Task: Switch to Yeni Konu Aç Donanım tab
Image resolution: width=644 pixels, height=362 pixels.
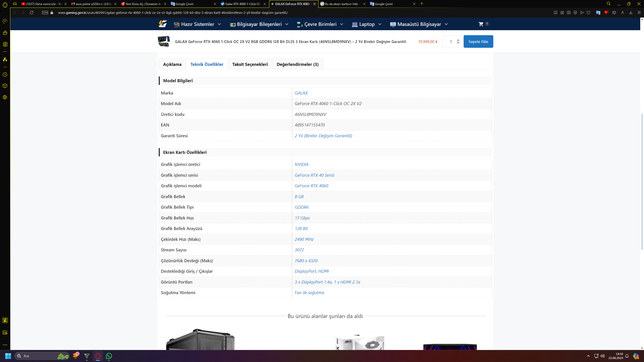Action: coord(142,4)
